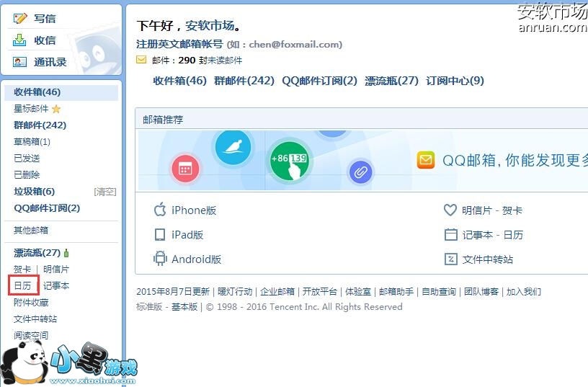Click the 自助查询 footer link

click(439, 291)
